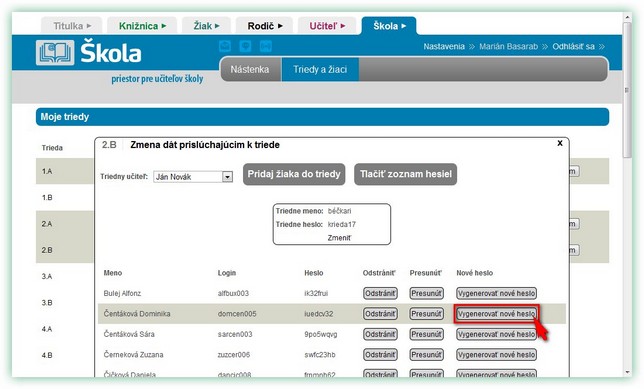Screen dimensions: 644x389
Task: Select class 3.A in class list
Action: click(x=47, y=276)
